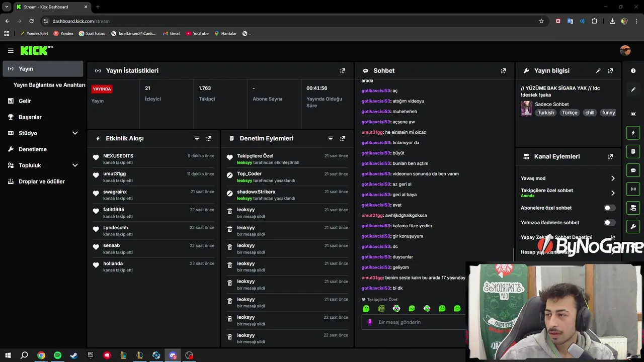Click the microphone icon in the message box
Viewport: 644px width, 362px height.
(370, 322)
